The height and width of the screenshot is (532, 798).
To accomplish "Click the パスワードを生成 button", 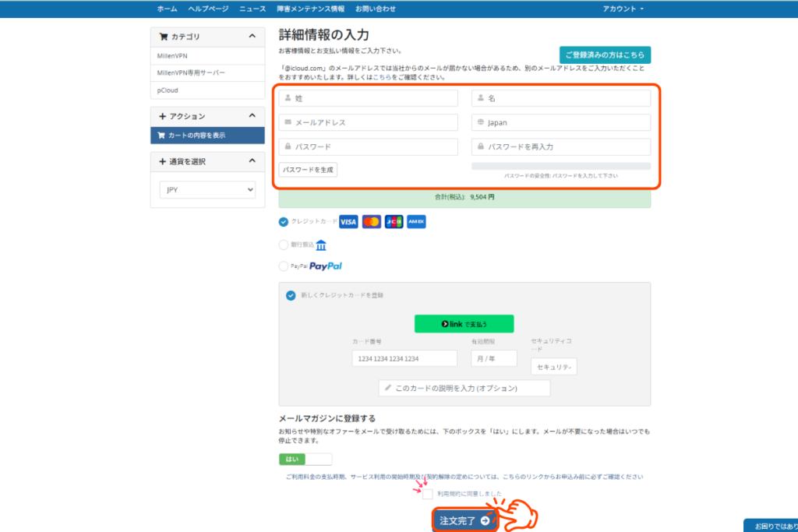I will coord(309,169).
